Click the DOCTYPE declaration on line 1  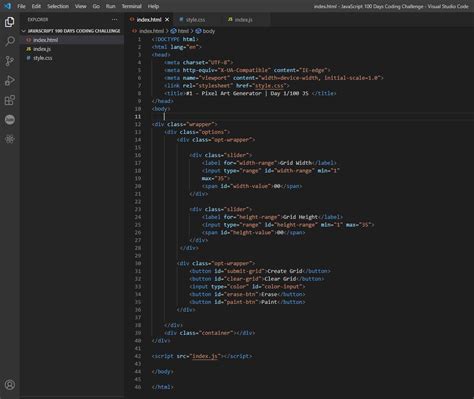[x=175, y=39]
